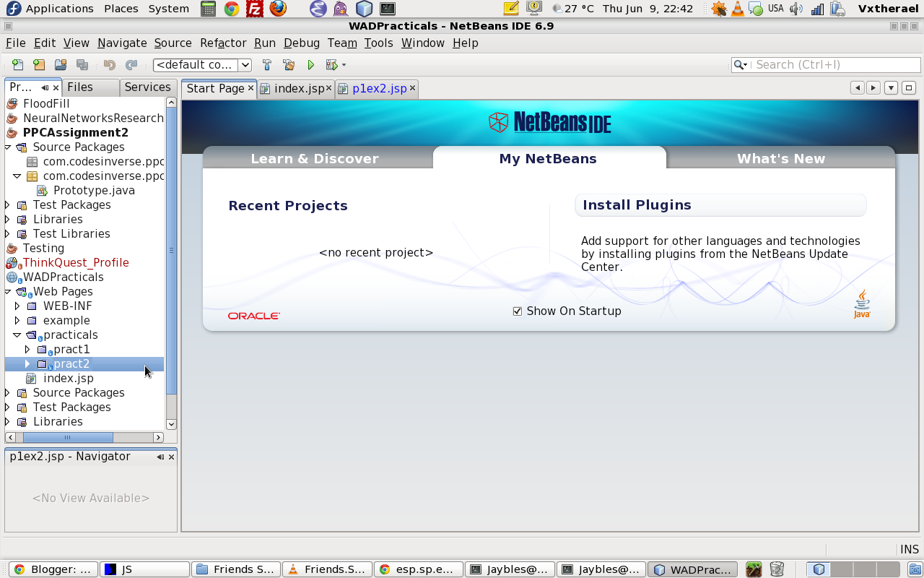Close the p1ex2.jsp tab

pos(413,88)
